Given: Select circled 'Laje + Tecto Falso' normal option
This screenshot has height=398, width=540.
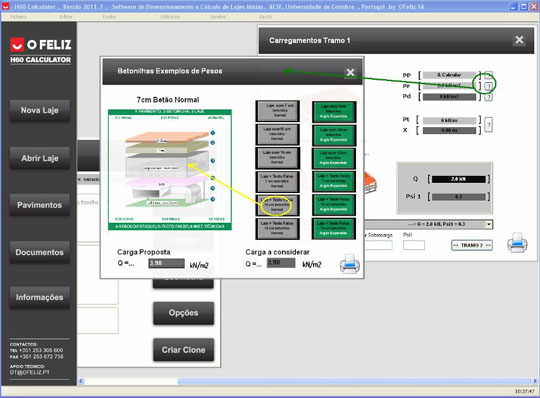Looking at the screenshot, I should (277, 205).
